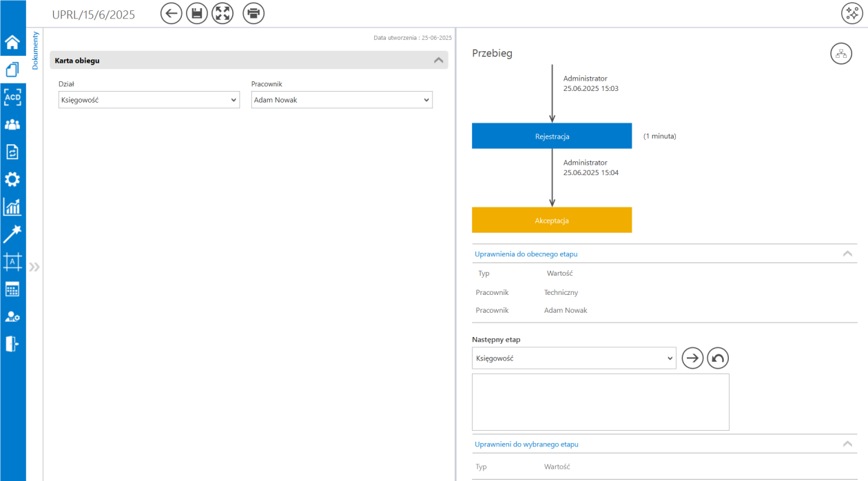Open the Dział dropdown showing Księgowość
The height and width of the screenshot is (481, 868).
(x=149, y=100)
